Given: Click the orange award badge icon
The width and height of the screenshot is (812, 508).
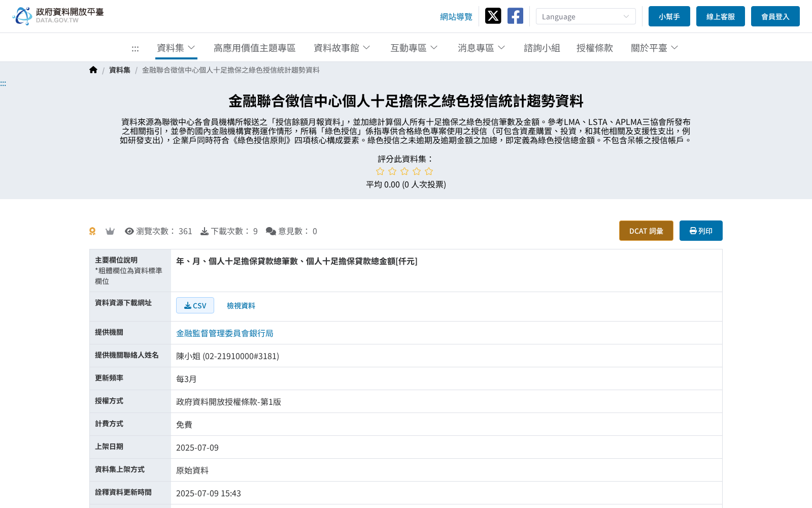Looking at the screenshot, I should pos(92,231).
